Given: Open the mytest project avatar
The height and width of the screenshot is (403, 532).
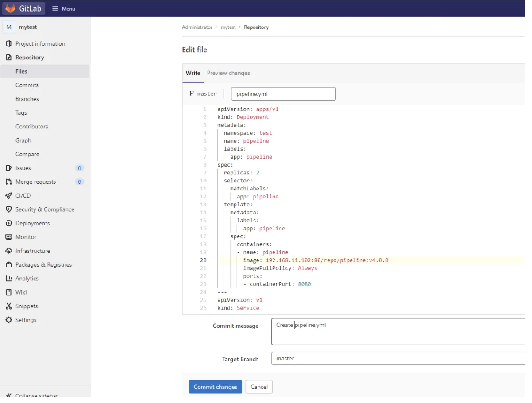Looking at the screenshot, I should pos(8,27).
